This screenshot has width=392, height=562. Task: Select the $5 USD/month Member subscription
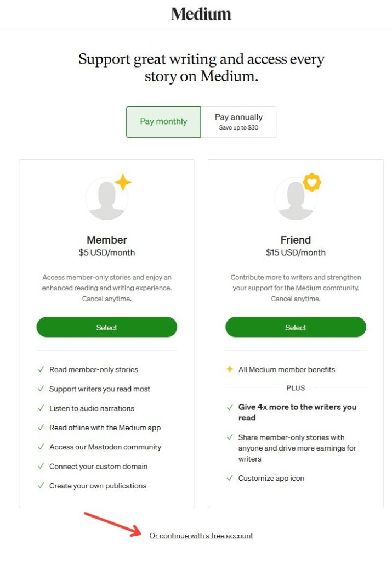coord(106,327)
